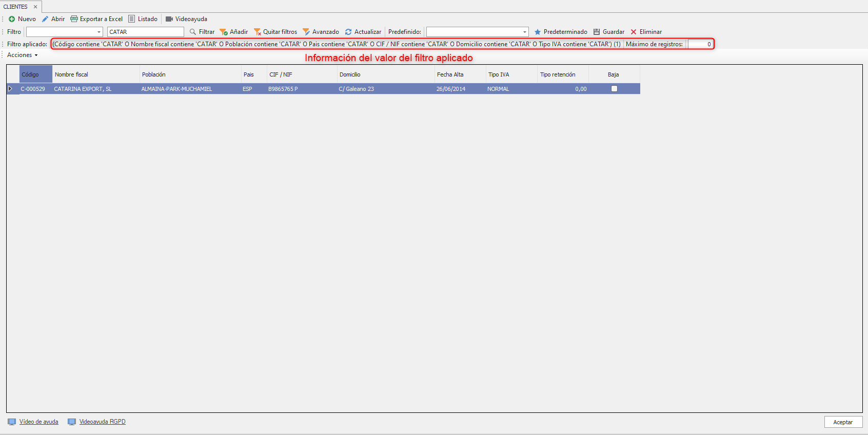Open the Listado report icon
The width and height of the screenshot is (868, 435).
point(132,19)
